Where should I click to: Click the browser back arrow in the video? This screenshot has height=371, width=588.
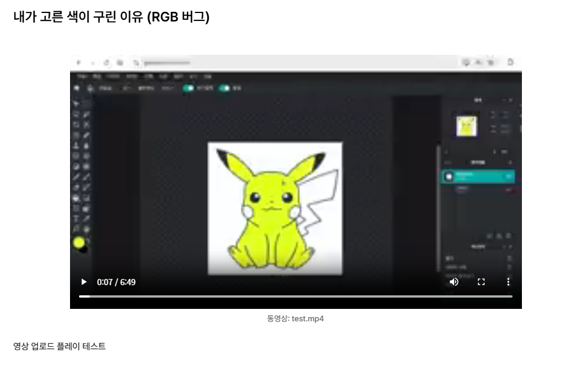(x=79, y=63)
